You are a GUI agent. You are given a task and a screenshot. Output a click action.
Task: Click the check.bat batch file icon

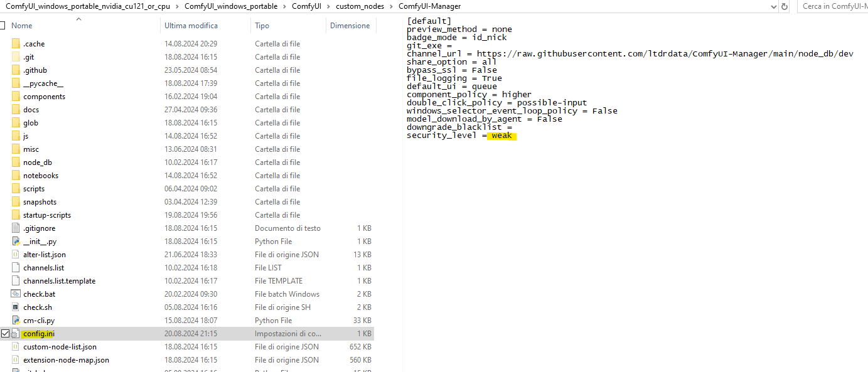(x=16, y=294)
